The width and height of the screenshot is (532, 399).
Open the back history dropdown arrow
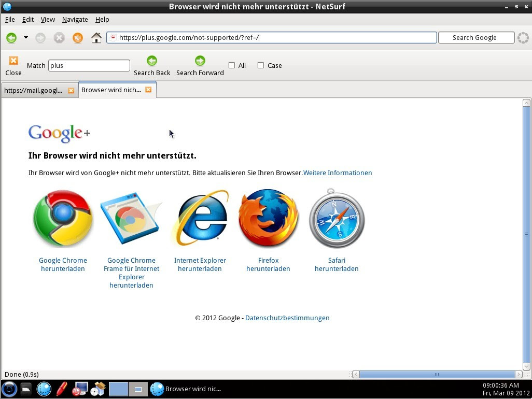[26, 37]
